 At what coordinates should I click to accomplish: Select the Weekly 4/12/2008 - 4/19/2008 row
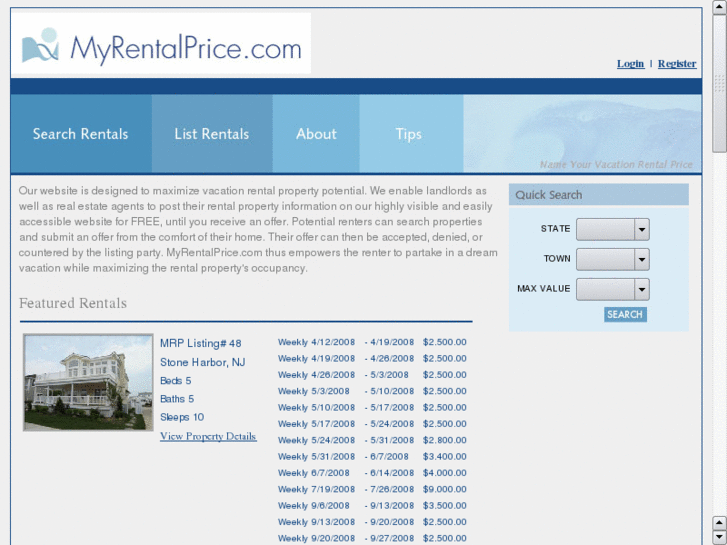372,342
